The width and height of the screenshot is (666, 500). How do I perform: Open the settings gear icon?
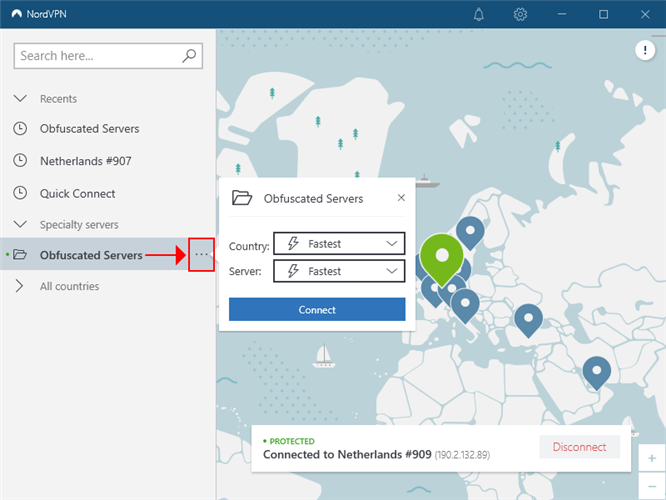(520, 14)
